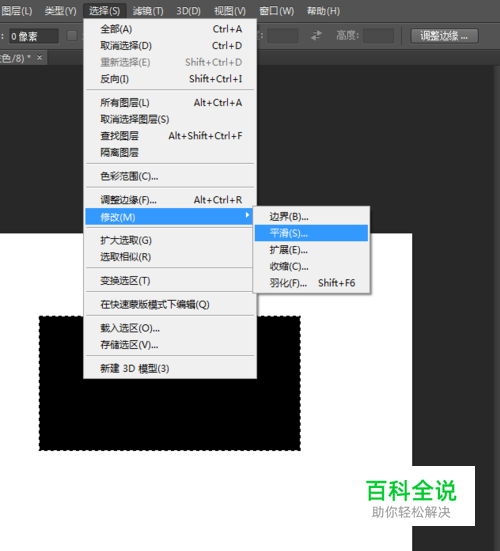Choose 收缩(C)... in submenu
The width and height of the screenshot is (500, 551).
point(311,266)
